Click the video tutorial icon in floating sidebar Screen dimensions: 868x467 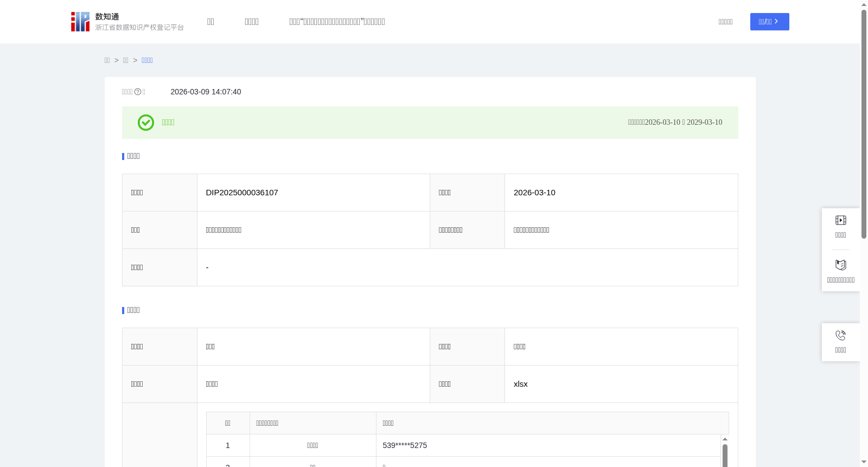840,220
